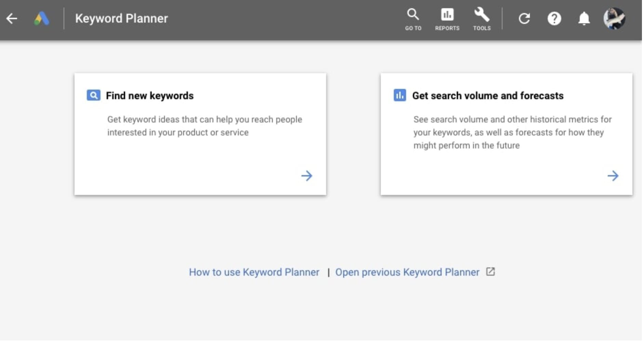Click the Find new keywords magnifier icon
Viewport: 644px width, 342px height.
tap(94, 95)
